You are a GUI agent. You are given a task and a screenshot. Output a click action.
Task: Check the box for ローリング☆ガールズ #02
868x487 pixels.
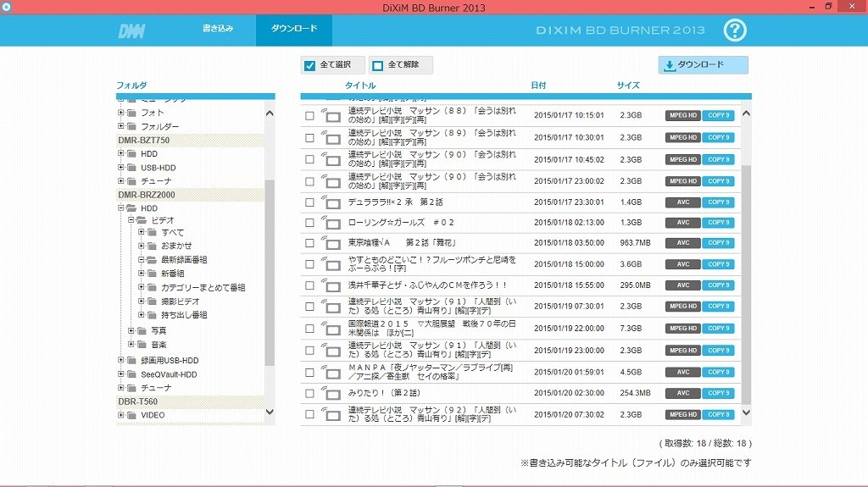point(309,223)
